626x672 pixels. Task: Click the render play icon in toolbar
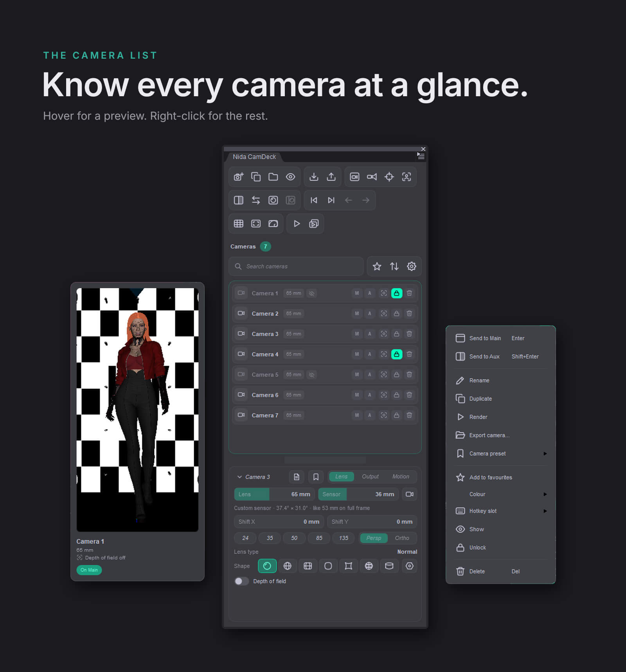297,224
